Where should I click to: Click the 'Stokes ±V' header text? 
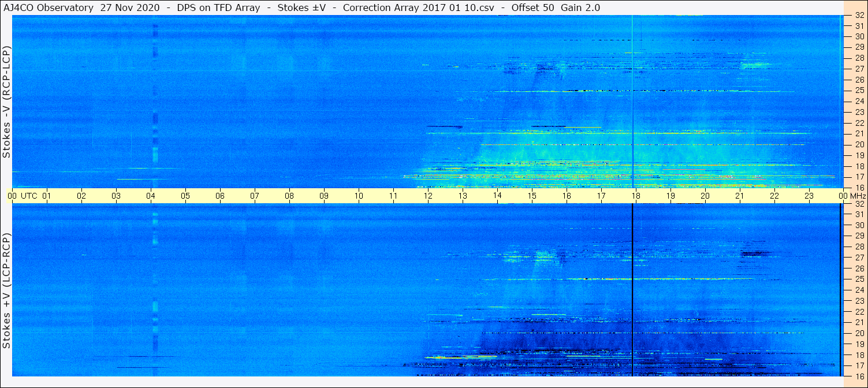pos(300,8)
